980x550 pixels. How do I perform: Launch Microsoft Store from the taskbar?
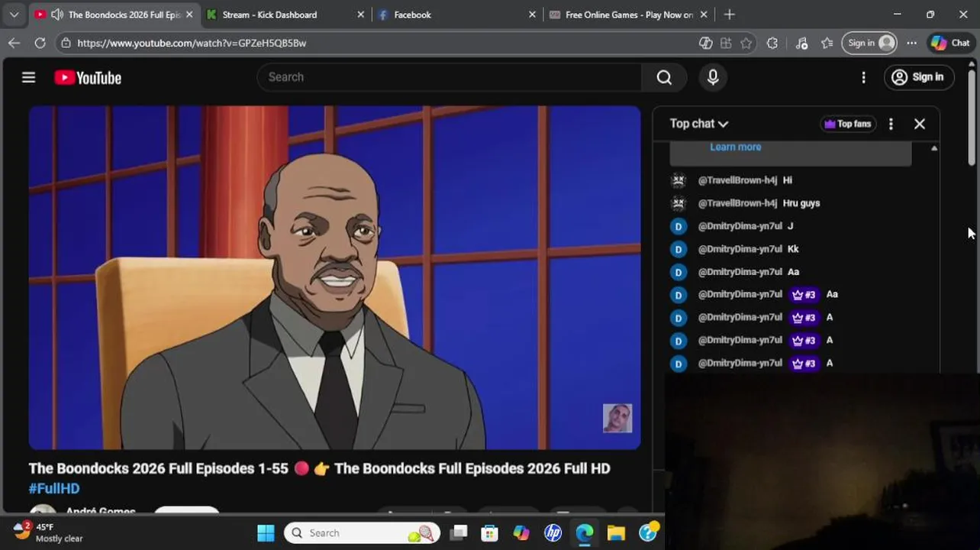(489, 533)
